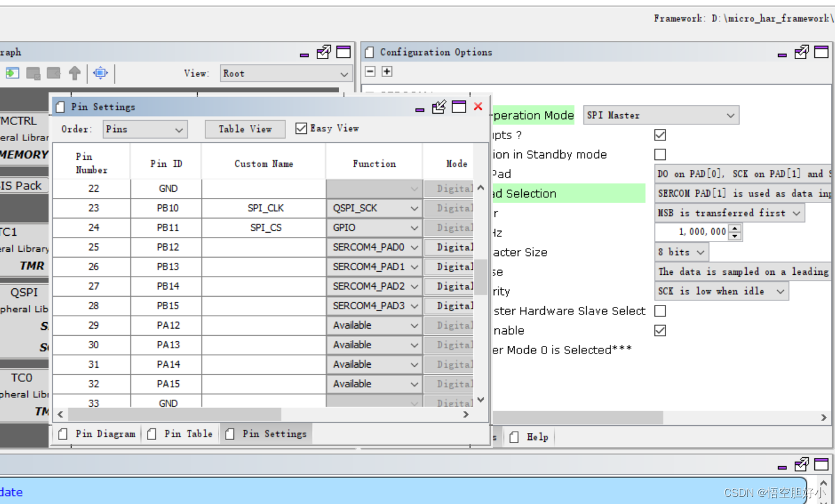Click the SPI_CLK custom name cell
835x504 pixels.
(x=264, y=208)
